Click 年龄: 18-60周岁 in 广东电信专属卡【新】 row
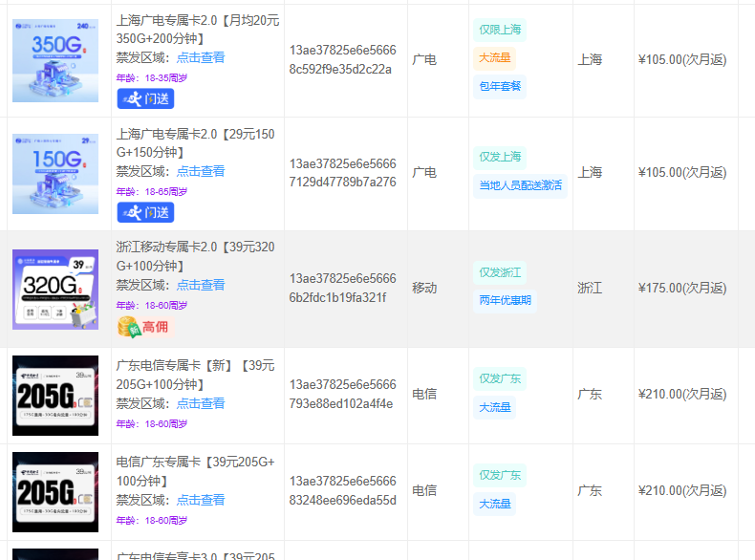755x560 pixels. [x=152, y=423]
